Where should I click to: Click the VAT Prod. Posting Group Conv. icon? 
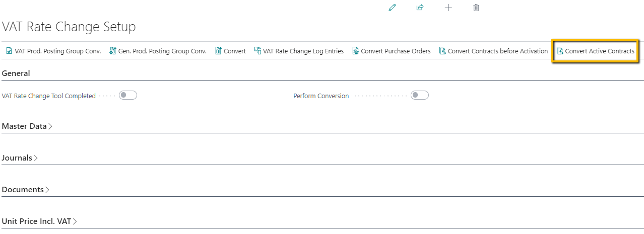point(9,51)
